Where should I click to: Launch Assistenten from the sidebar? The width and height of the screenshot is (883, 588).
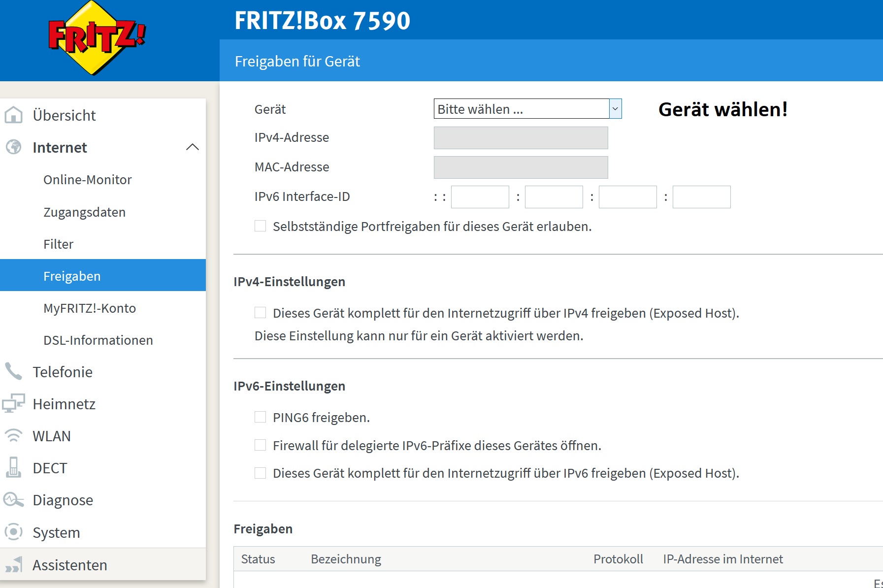(x=103, y=564)
